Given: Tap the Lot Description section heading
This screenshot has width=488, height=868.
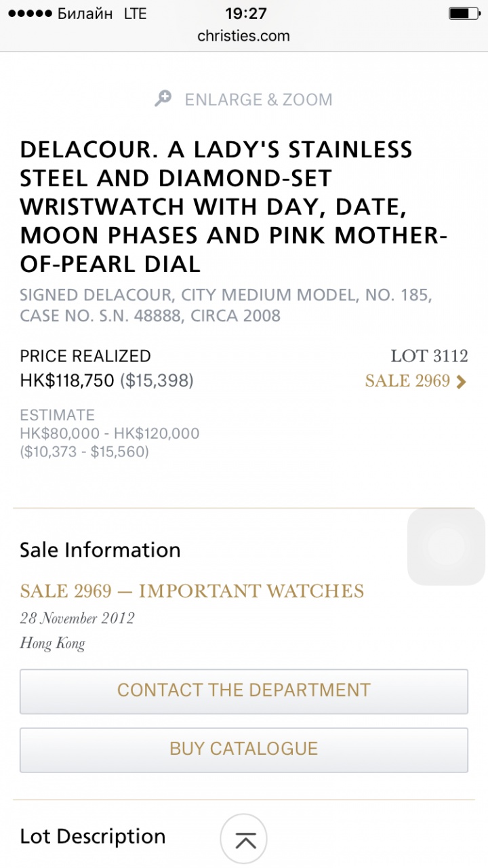Looking at the screenshot, I should [93, 836].
